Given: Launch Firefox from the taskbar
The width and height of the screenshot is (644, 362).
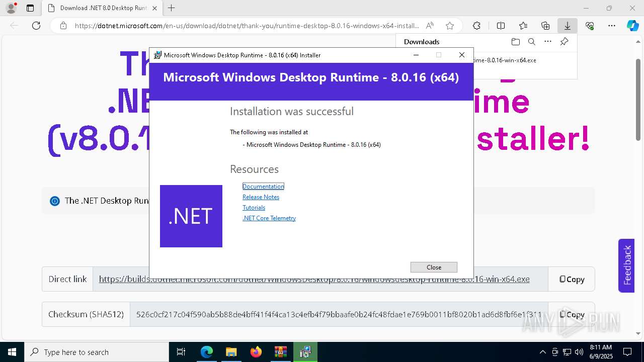Looking at the screenshot, I should pos(256,352).
